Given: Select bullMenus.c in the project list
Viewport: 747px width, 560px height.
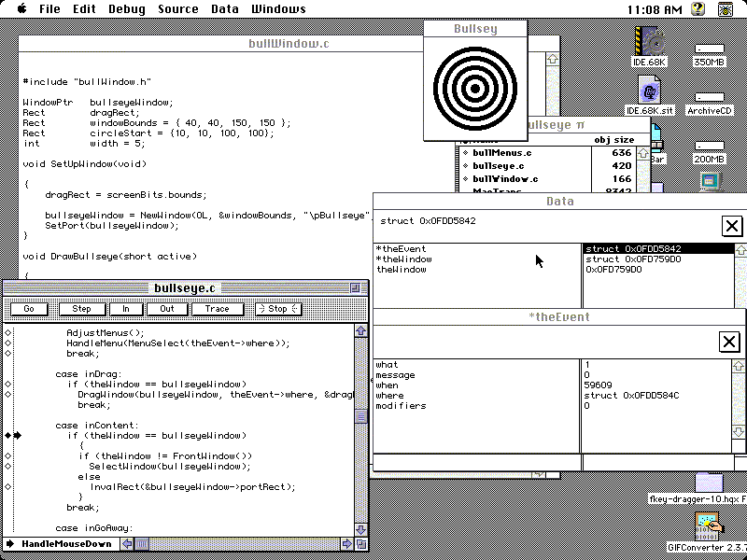Looking at the screenshot, I should (501, 153).
